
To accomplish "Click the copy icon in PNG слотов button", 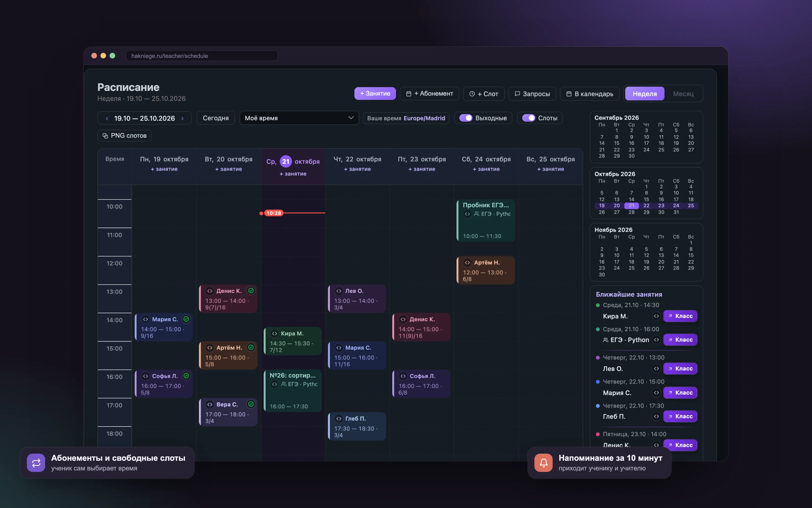I will pyautogui.click(x=105, y=136).
